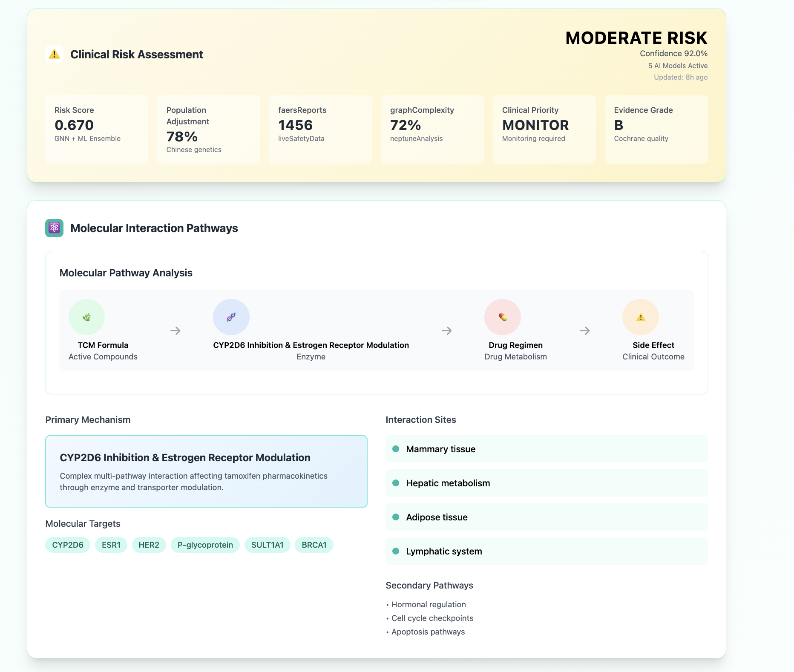Click the Secondary Pathways heading
The height and width of the screenshot is (672, 794).
(429, 586)
